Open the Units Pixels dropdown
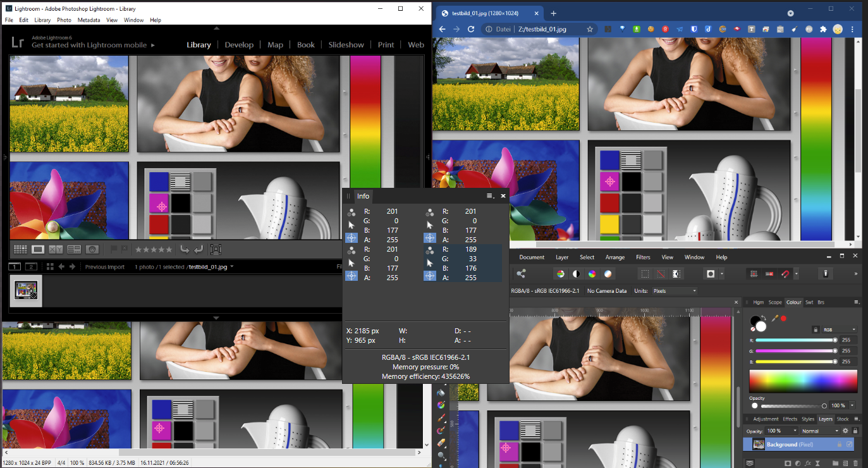Viewport: 868px width, 468px height. [675, 291]
